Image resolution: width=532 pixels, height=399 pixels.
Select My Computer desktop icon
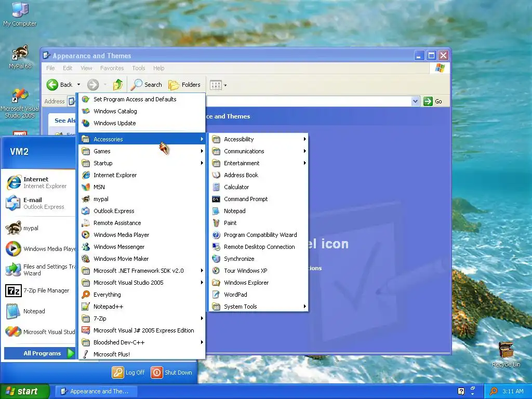coord(20,14)
